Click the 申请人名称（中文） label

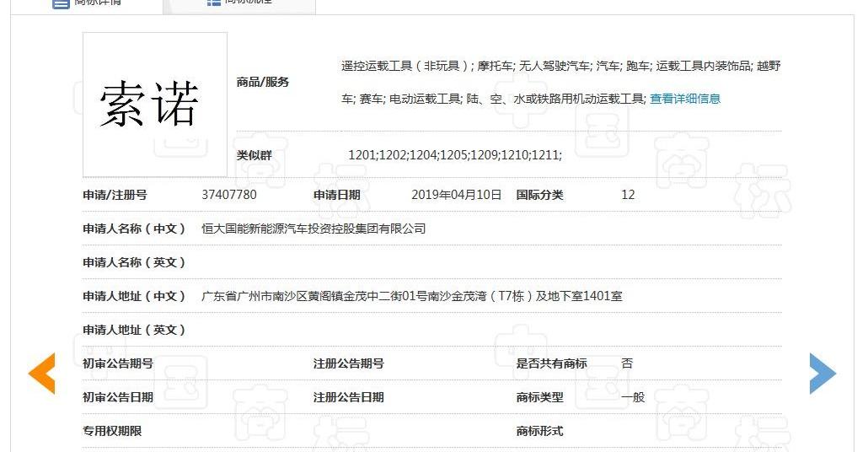134,229
